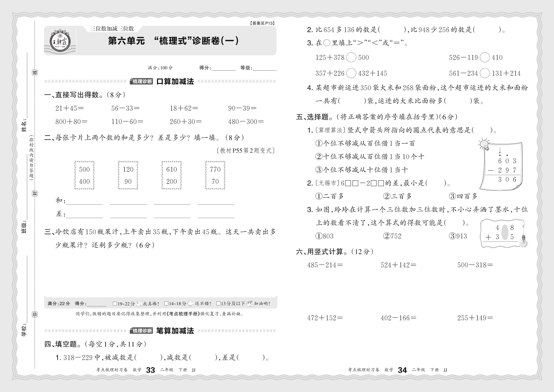Click the 梳理诊断 tag before 口算加减法
Screen dimensions: 554x392
tap(142, 81)
